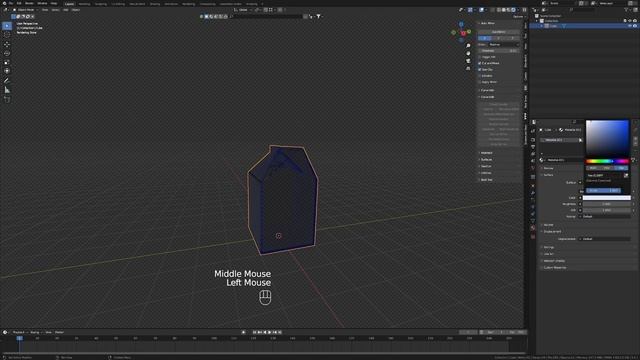The width and height of the screenshot is (640, 360).
Task: Switch to rendered viewport shading sphere
Action: [x=513, y=10]
